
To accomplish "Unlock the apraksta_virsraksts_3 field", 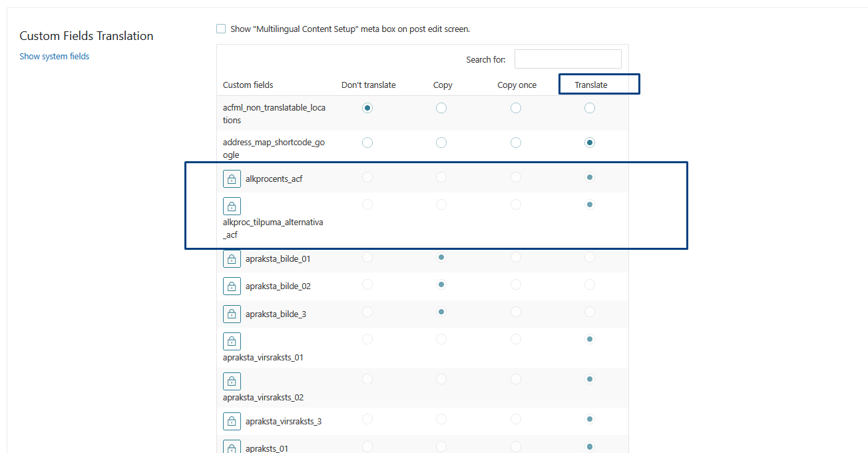I will (232, 422).
